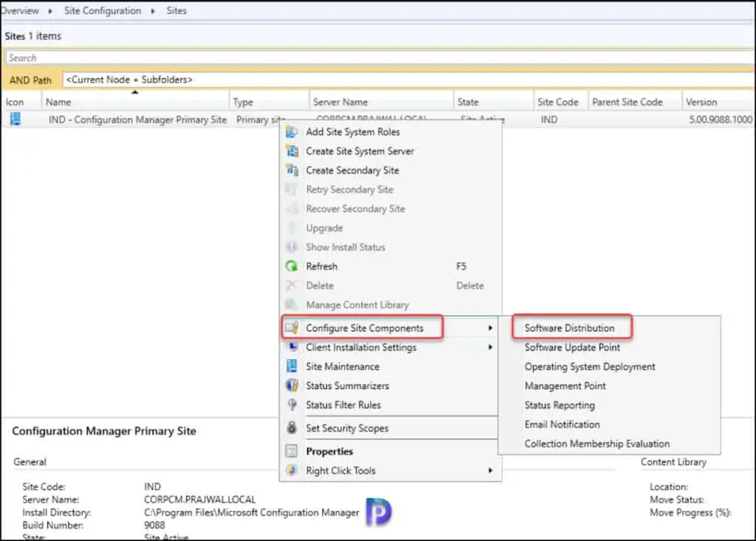756x541 pixels.
Task: Choose Add Site System Roles
Action: pos(353,131)
